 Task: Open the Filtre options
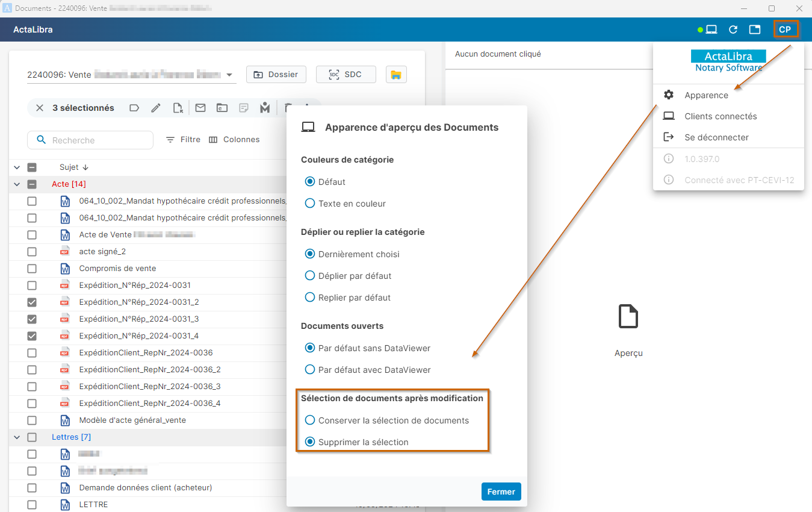click(183, 140)
